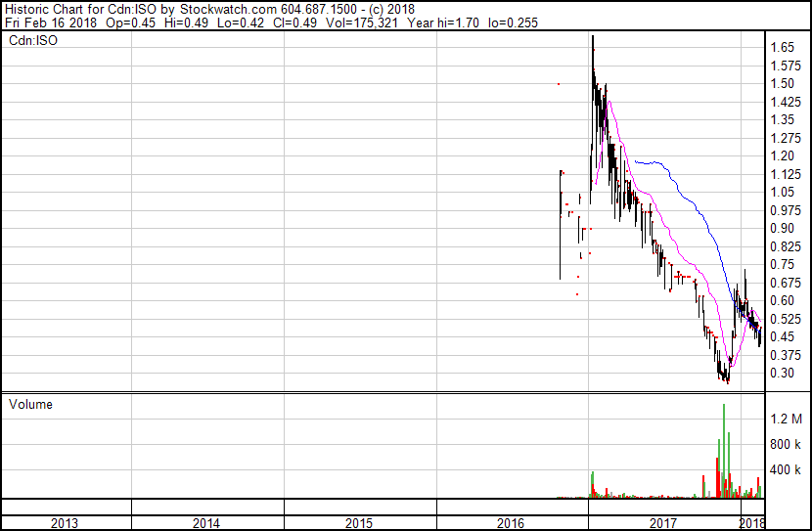Click the 'Fri Feb 16 2018' date text
The width and height of the screenshot is (812, 531).
pyautogui.click(x=51, y=22)
